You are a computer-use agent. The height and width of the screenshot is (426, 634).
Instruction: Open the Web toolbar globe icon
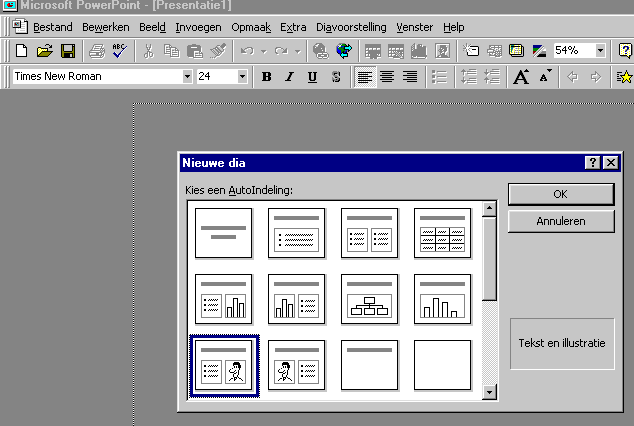coord(344,51)
